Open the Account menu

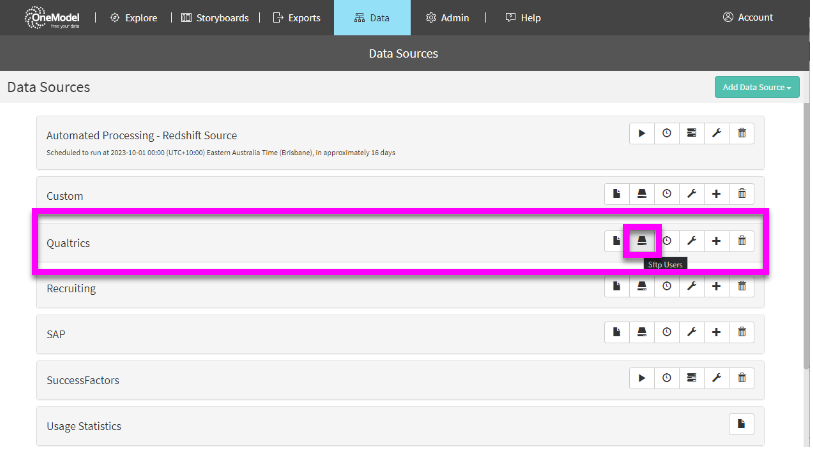click(x=747, y=18)
